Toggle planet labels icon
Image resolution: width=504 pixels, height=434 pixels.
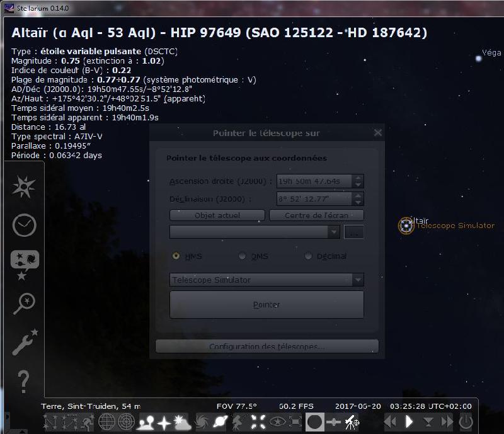coord(220,422)
